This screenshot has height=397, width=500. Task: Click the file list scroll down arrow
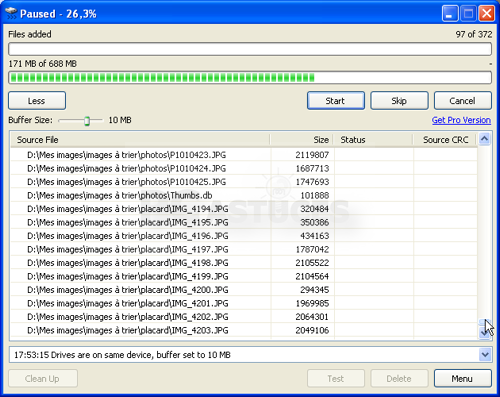click(484, 332)
